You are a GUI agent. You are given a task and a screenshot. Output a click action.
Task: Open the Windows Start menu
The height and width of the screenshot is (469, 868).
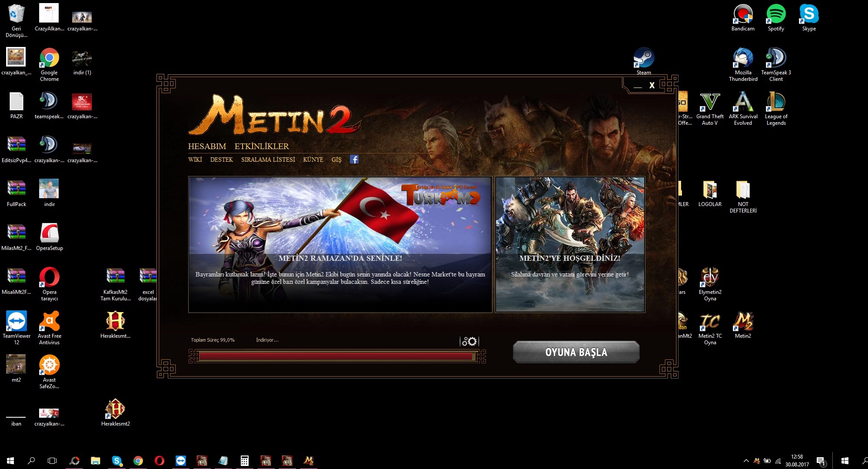pos(10,461)
